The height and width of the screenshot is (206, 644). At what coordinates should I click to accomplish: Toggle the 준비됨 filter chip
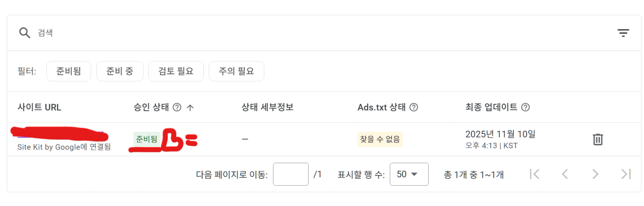click(x=69, y=71)
